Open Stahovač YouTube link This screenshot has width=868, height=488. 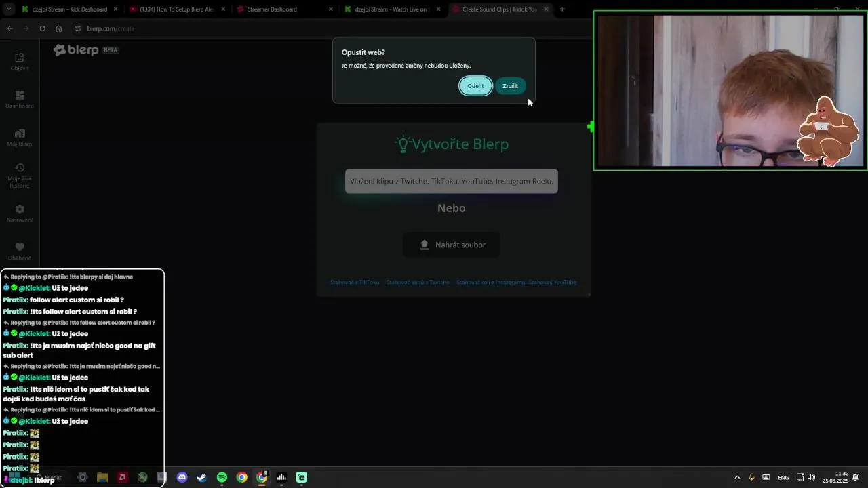(553, 282)
